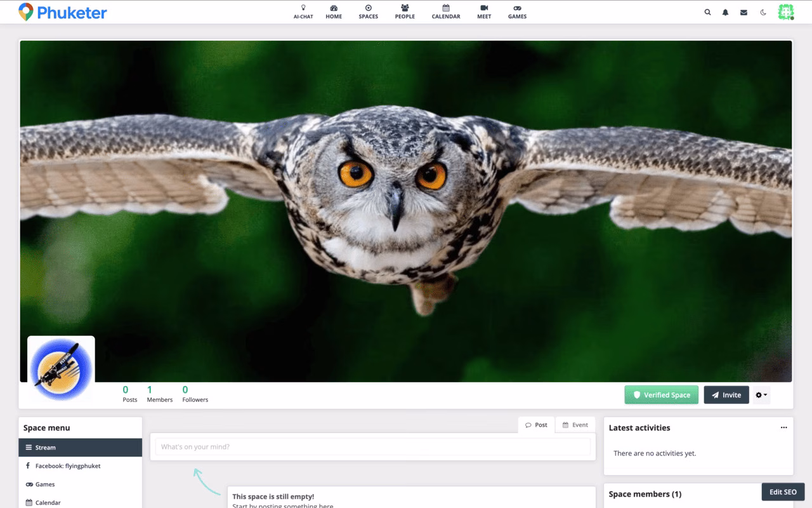Open messages envelope icon
Image resolution: width=812 pixels, height=508 pixels.
point(743,12)
